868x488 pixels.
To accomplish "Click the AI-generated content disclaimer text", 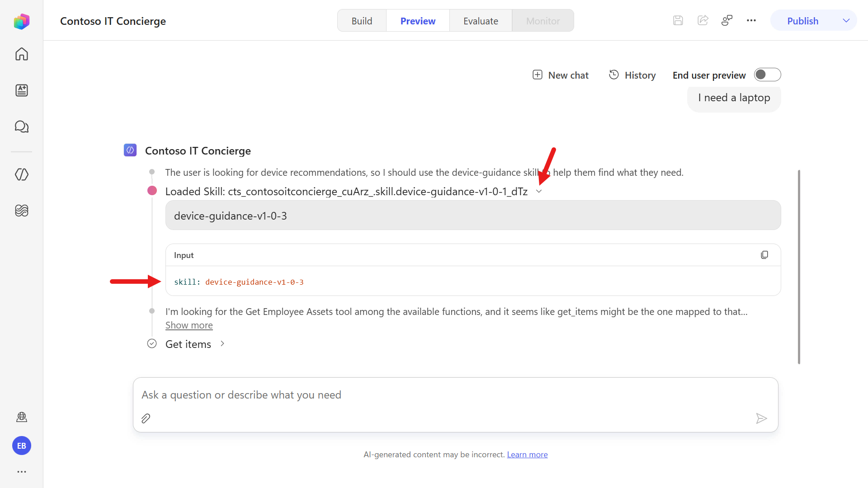I will (434, 455).
